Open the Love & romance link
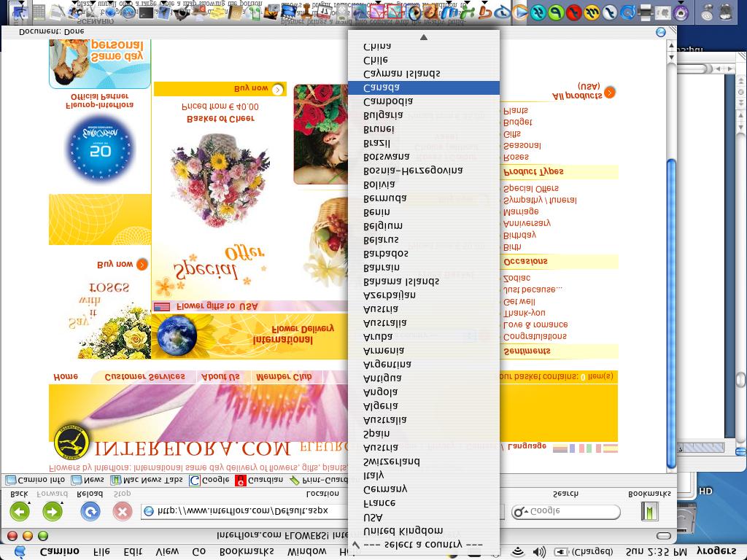Image resolution: width=747 pixels, height=560 pixels. pyautogui.click(x=535, y=324)
